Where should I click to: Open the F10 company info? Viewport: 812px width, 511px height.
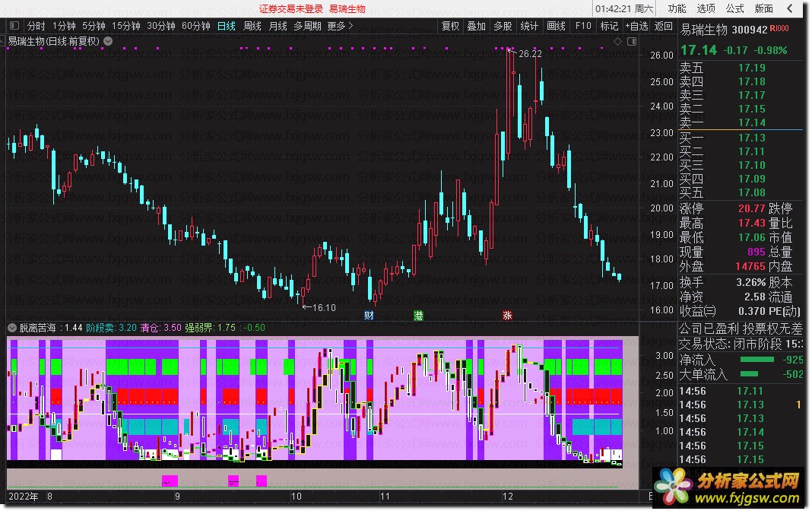(x=583, y=26)
